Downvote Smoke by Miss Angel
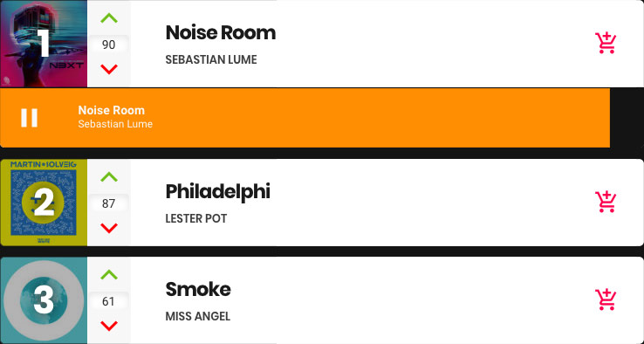This screenshot has width=644, height=344. point(109,326)
